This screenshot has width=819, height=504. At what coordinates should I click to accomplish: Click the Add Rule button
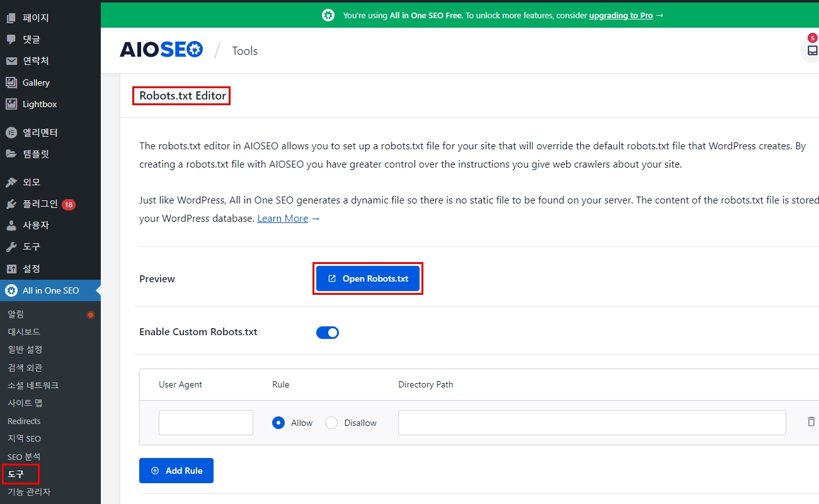[x=176, y=471]
